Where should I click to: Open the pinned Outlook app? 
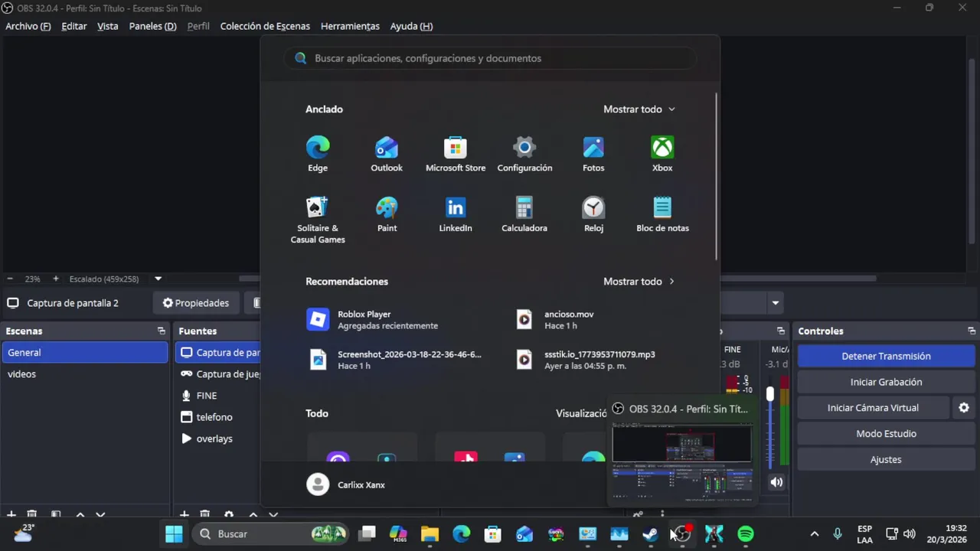387,154
